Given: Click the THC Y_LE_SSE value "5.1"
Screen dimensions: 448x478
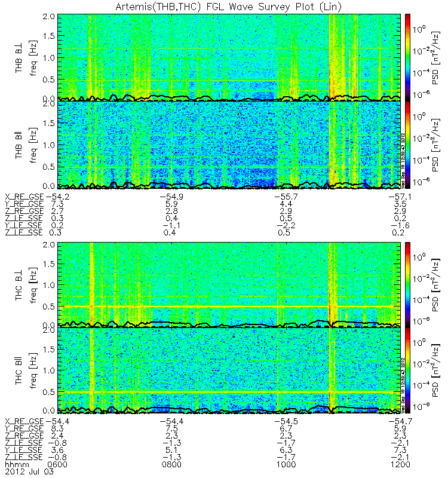Looking at the screenshot, I should [x=171, y=450].
